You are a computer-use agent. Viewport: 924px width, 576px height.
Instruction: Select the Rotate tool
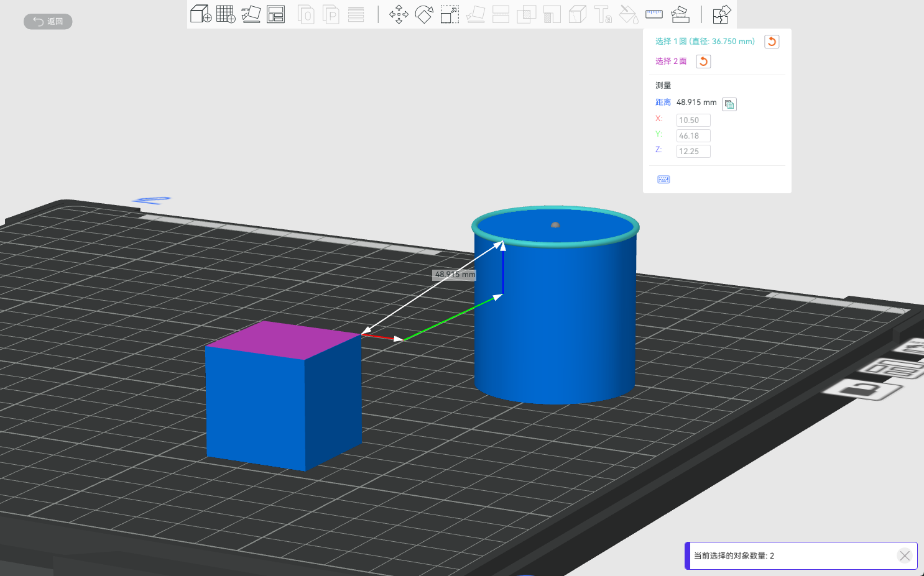point(424,14)
